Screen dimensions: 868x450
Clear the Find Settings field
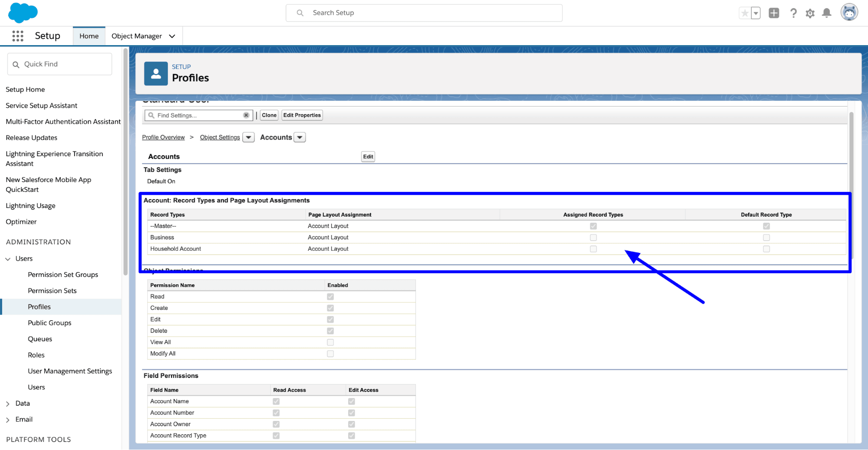246,115
